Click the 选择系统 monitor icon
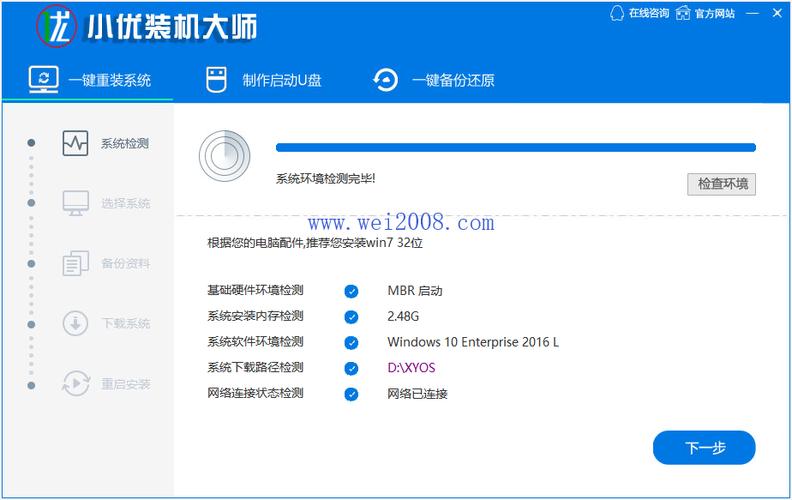The height and width of the screenshot is (500, 792). point(76,203)
